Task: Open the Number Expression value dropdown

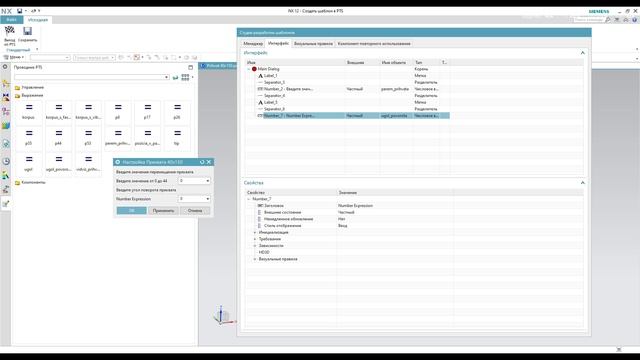Action: point(208,199)
